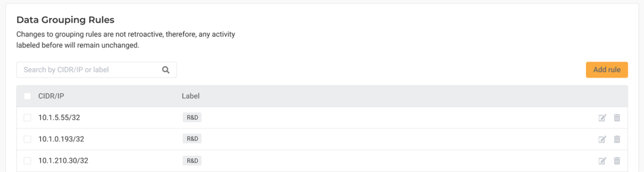Click the search magnifier icon
This screenshot has width=644, height=172.
pyautogui.click(x=166, y=70)
